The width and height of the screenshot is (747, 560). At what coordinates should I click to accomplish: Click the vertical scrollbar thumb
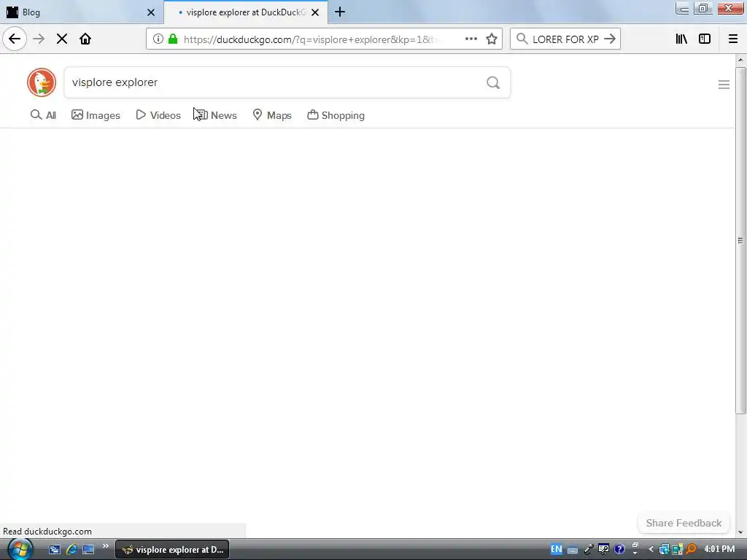[741, 241]
